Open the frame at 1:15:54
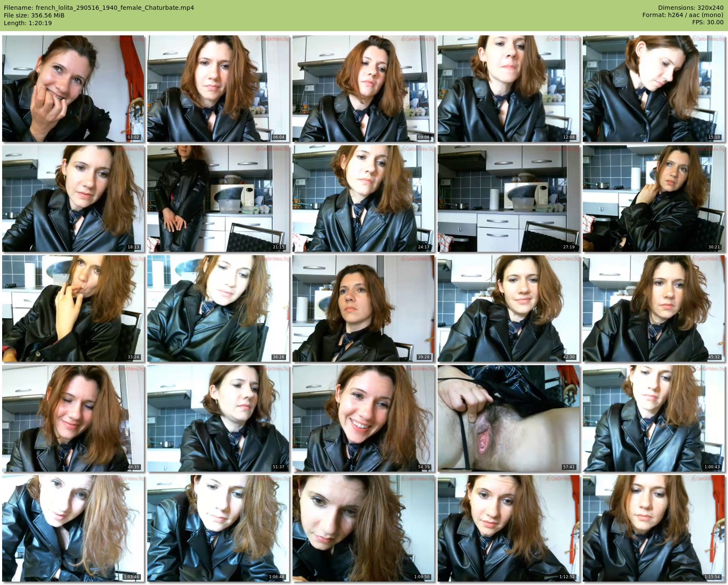This screenshot has height=585, width=728. (x=654, y=528)
